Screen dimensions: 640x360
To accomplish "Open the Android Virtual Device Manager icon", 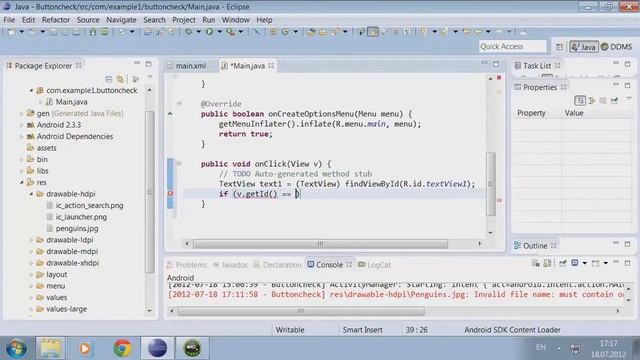I will point(104,32).
